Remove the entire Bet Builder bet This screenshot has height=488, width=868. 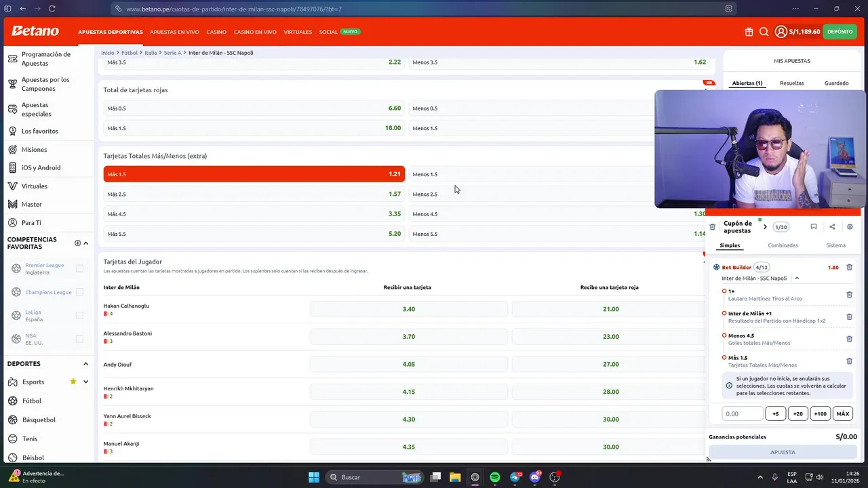tap(849, 267)
